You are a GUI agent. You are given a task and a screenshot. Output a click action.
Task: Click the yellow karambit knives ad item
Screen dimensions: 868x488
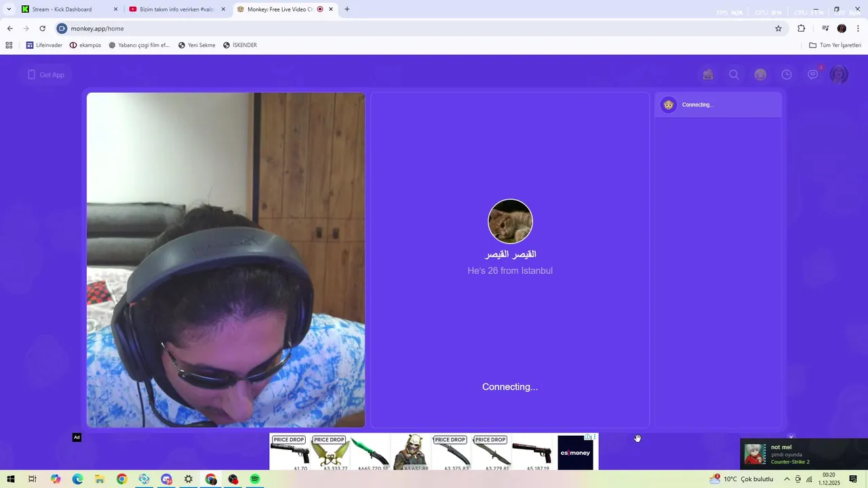(x=330, y=453)
